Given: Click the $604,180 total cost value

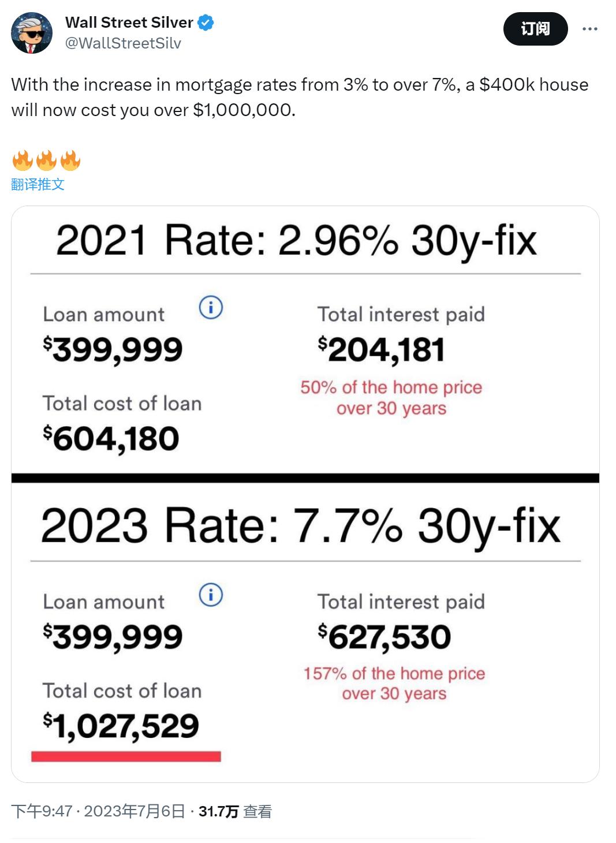Looking at the screenshot, I should click(111, 439).
